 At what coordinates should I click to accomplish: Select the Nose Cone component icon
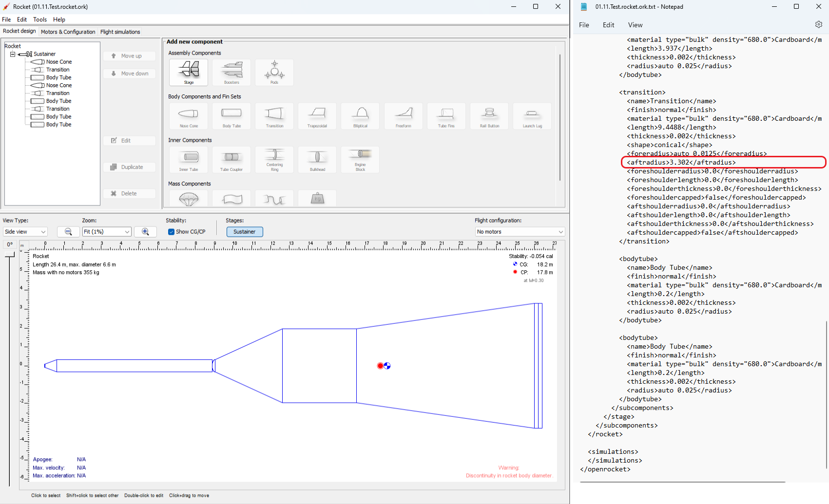tap(188, 116)
